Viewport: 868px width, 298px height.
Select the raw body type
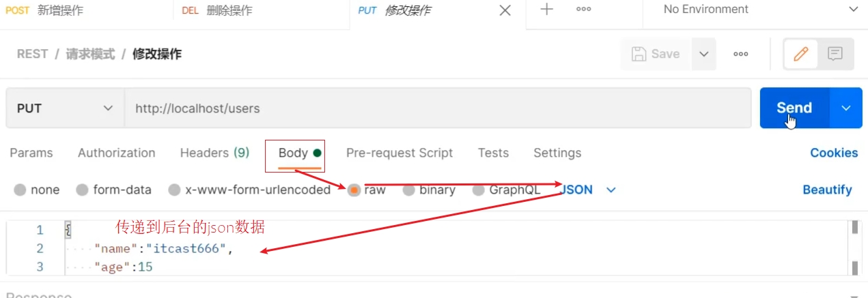(x=354, y=190)
